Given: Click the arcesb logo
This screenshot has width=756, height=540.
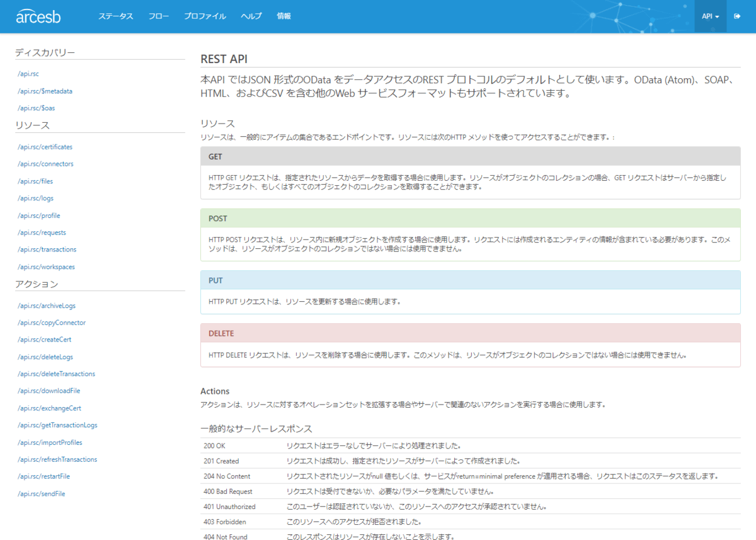Looking at the screenshot, I should point(38,16).
